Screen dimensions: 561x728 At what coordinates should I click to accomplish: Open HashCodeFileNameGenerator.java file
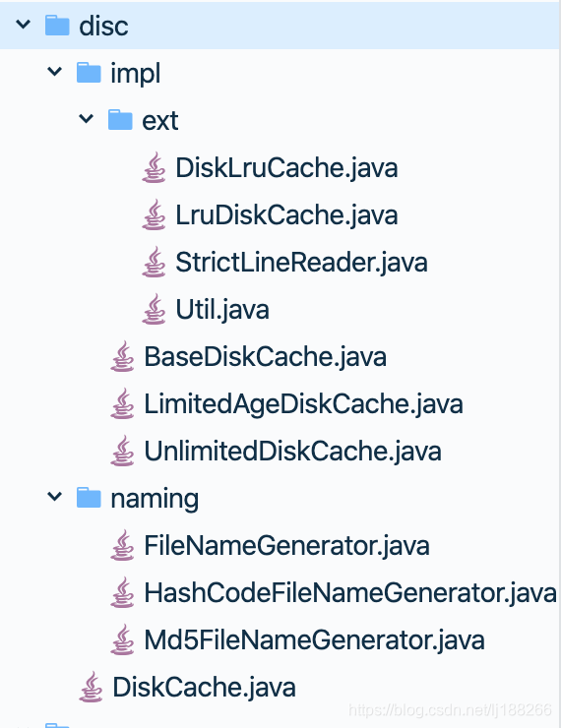click(350, 593)
